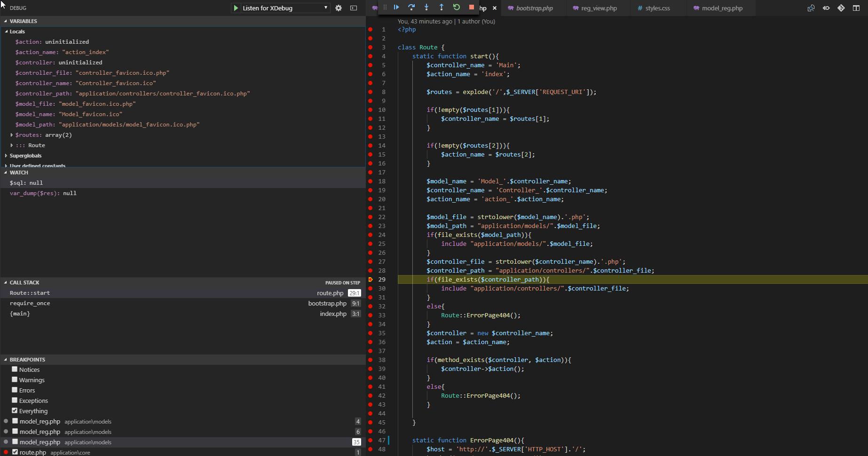Click Step Out in the debug toolbar
This screenshot has height=456, width=868.
point(442,8)
